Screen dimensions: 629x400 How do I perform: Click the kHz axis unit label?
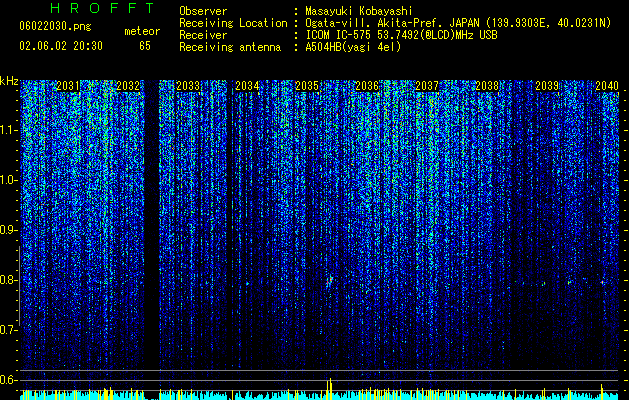tap(9, 81)
